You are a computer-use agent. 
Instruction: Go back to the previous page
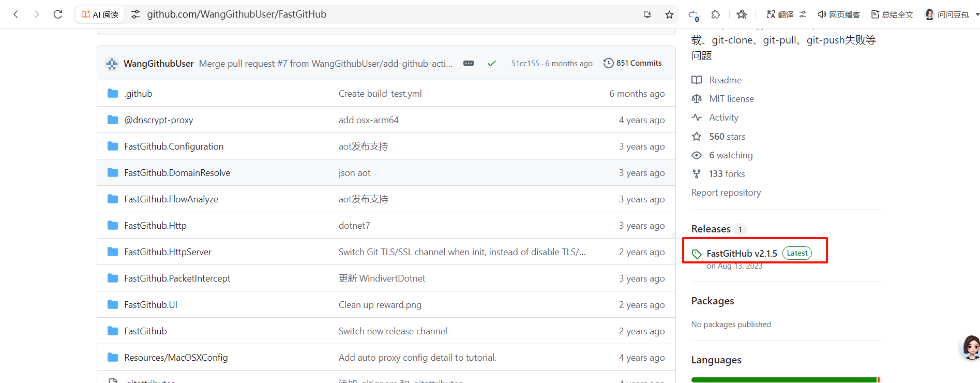16,14
